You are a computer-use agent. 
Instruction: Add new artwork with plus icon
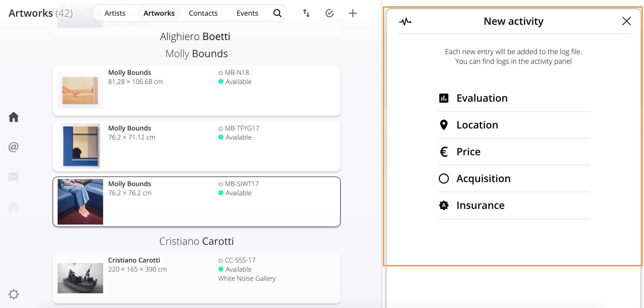(353, 13)
